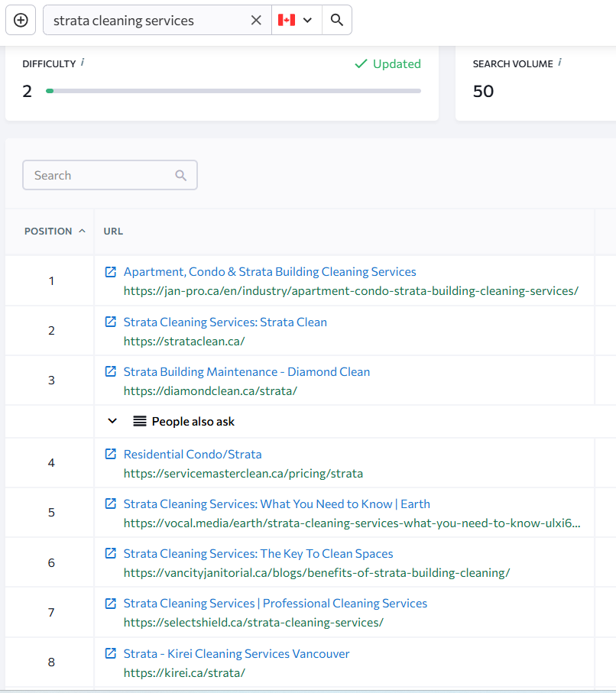
Task: Click the vocal.media earth URL
Action: [x=352, y=523]
